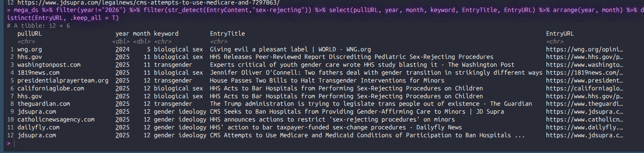Click the pullURL column header
644x153 pixels.
(30, 34)
